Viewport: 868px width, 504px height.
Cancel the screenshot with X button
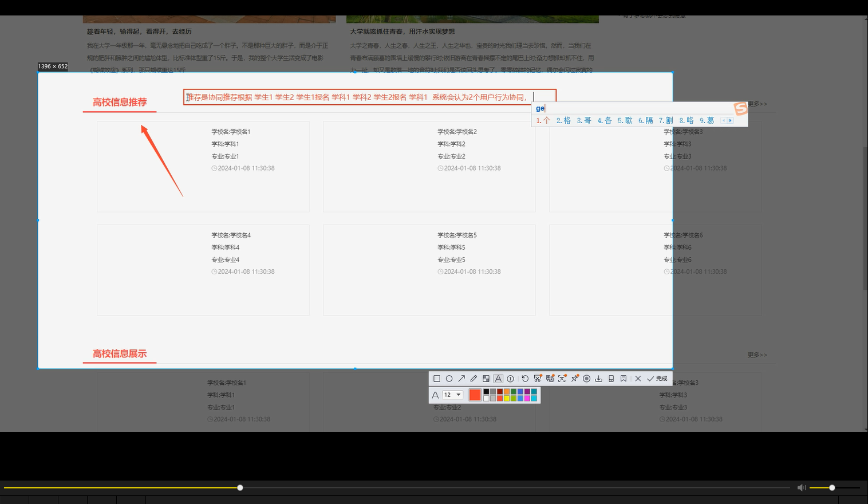638,379
